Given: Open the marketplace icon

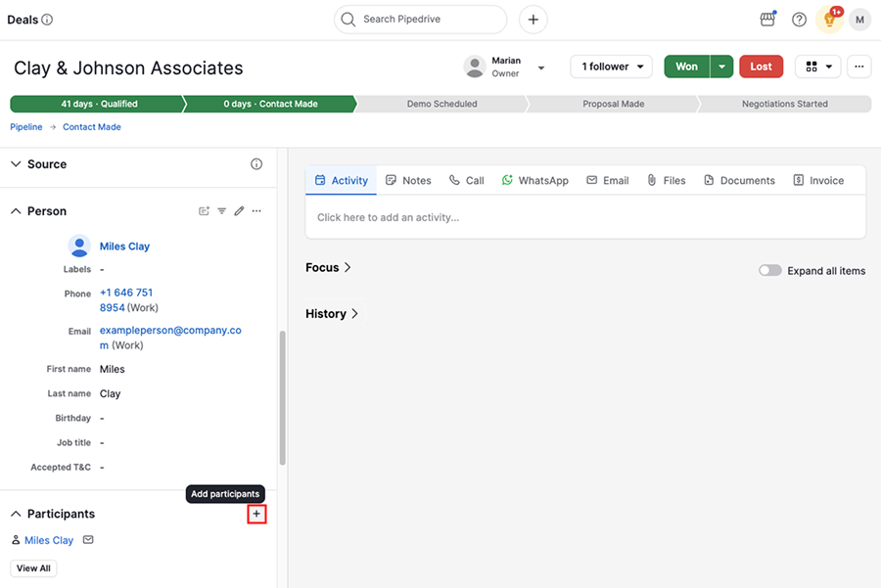Looking at the screenshot, I should [767, 20].
